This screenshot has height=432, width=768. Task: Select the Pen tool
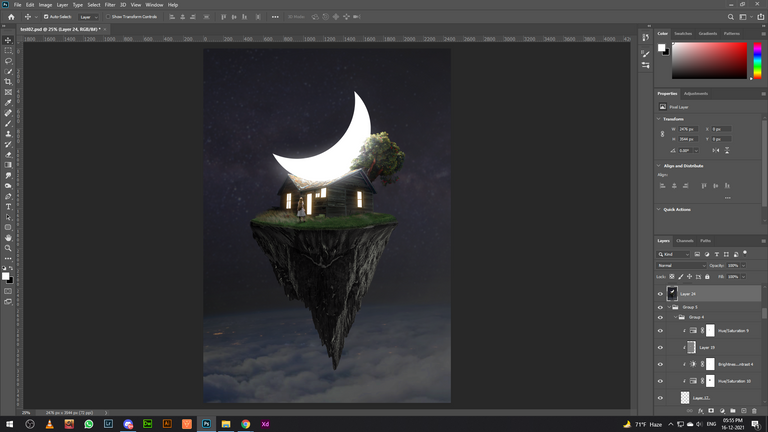(8, 196)
